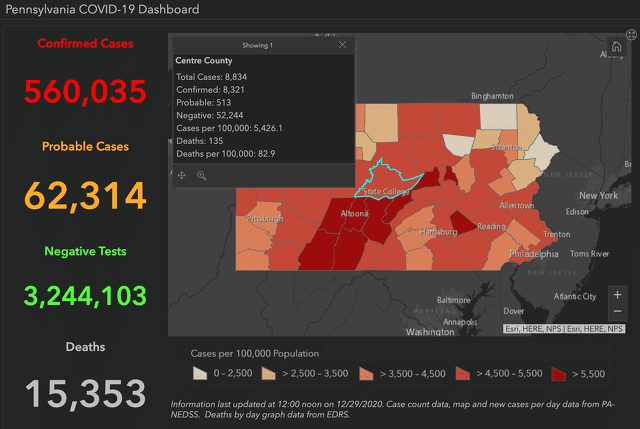
Task: Zoom in on the map with plus
Action: tap(617, 295)
